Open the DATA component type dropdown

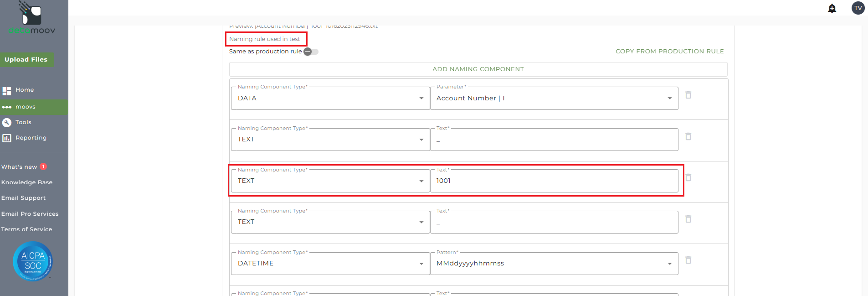coord(330,99)
